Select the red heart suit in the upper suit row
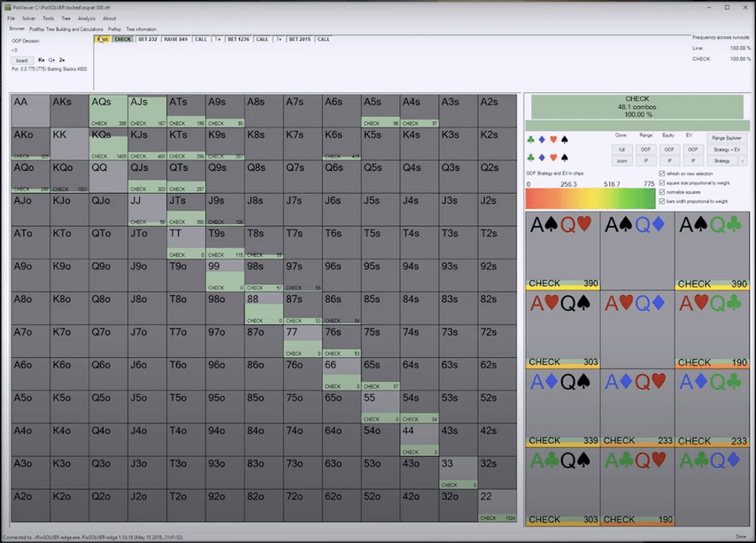The height and width of the screenshot is (543, 756). [x=553, y=140]
